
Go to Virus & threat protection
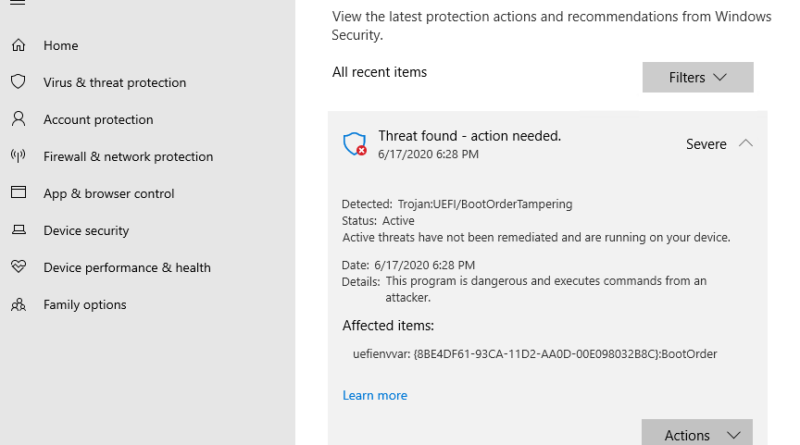point(114,83)
